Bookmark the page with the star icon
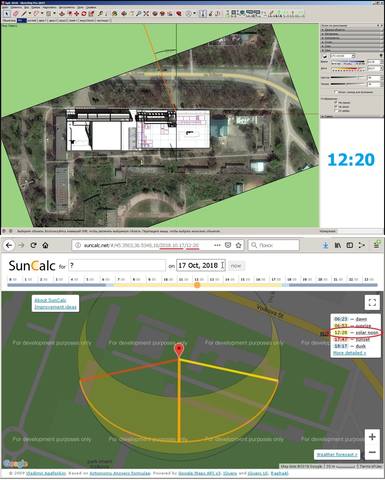 (238, 245)
